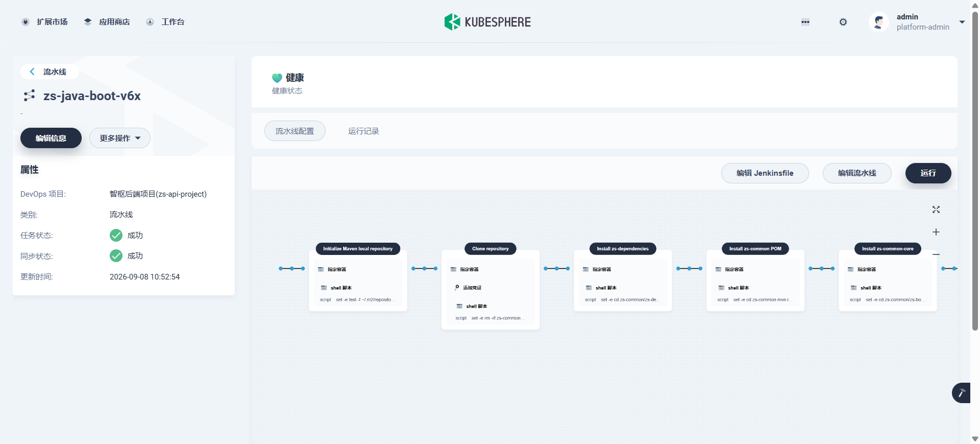Click the green 同步状态 success icon
This screenshot has height=444, width=980.
coord(116,255)
